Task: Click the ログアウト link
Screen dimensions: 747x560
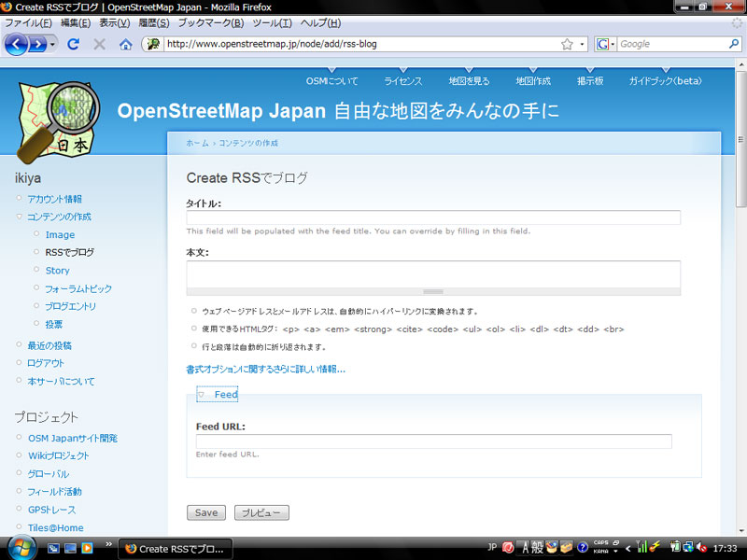Action: click(x=45, y=363)
